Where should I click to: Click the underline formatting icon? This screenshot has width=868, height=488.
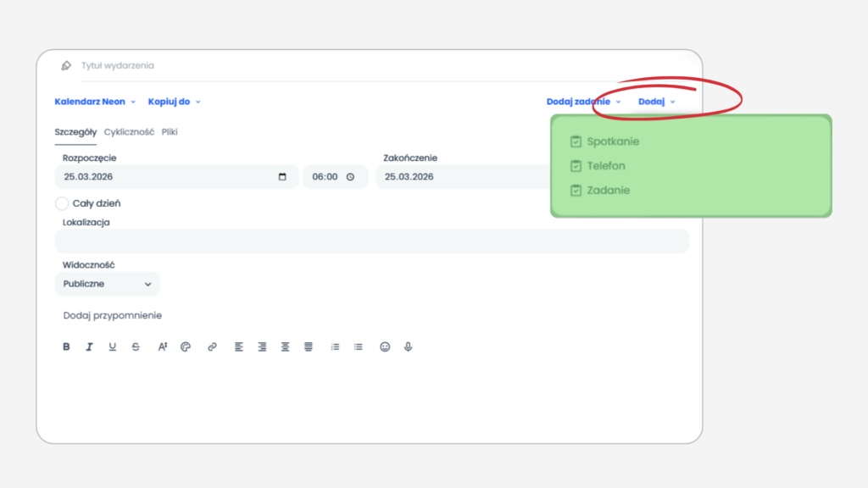coord(112,347)
